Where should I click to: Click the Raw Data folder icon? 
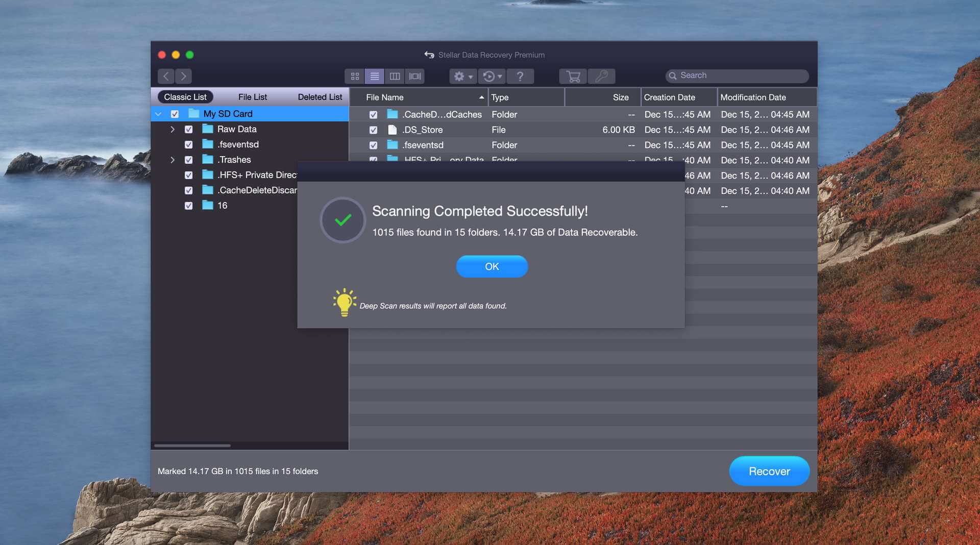pos(207,129)
